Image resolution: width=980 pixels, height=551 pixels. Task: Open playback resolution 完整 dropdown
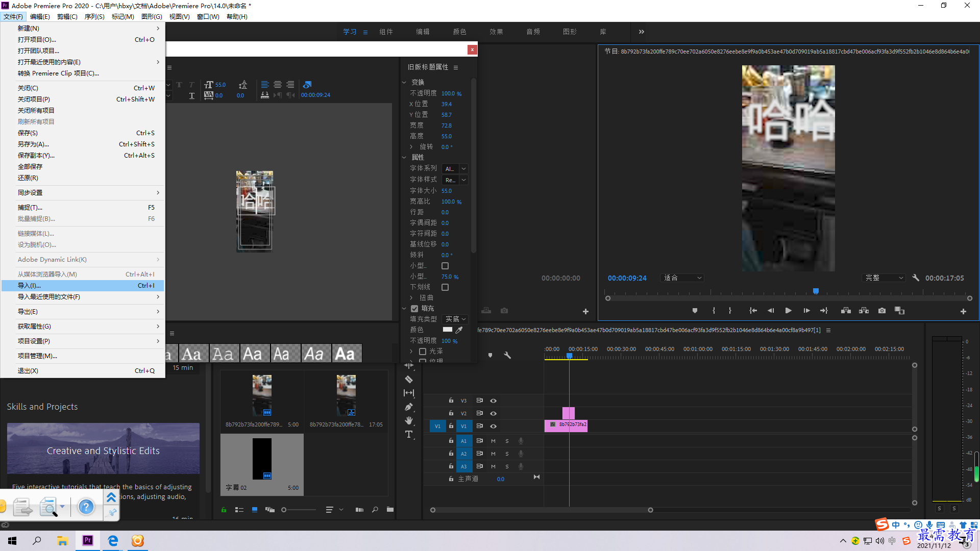pos(885,278)
